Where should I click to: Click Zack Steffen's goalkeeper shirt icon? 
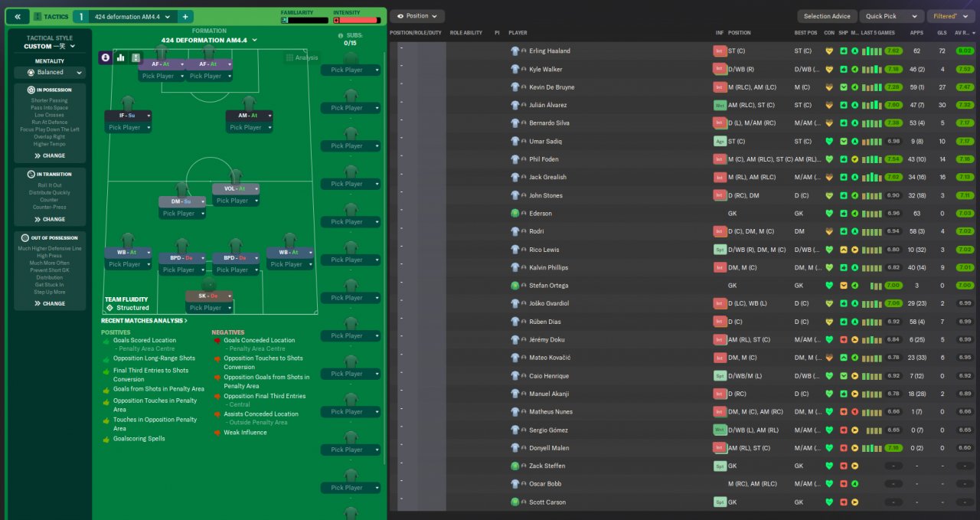point(515,466)
